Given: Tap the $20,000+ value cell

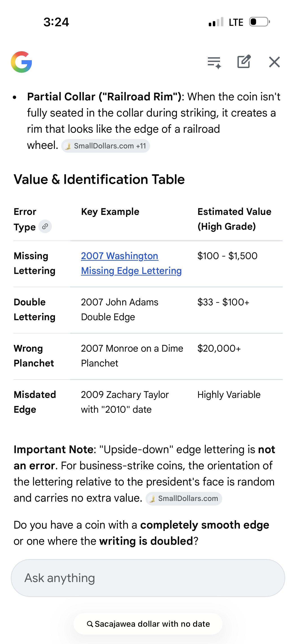Looking at the screenshot, I should 219,348.
